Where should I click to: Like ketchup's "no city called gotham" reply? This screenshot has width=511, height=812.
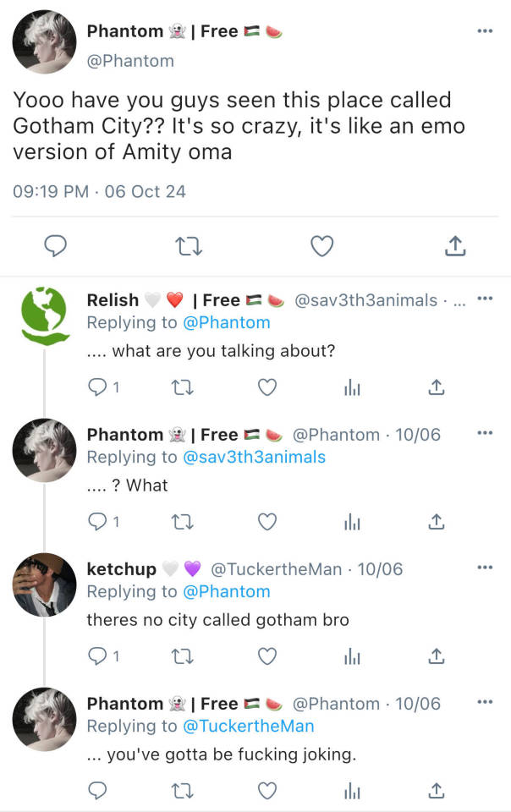click(x=267, y=656)
